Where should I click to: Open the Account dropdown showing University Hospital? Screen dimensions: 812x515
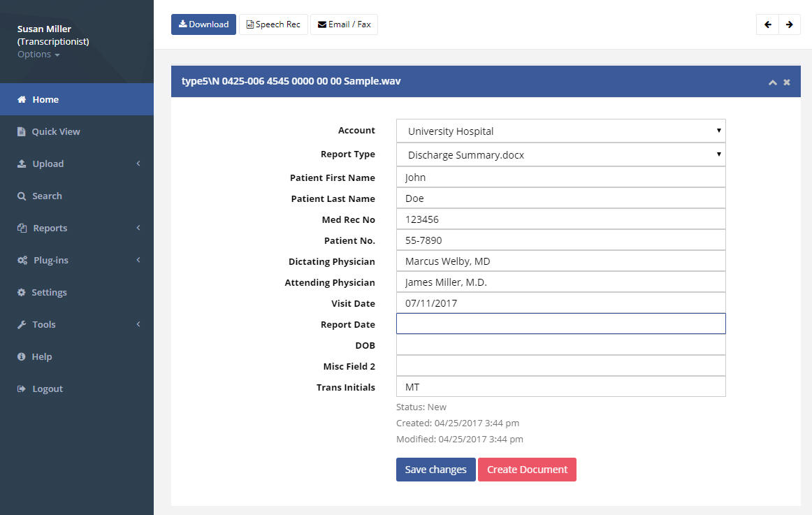pyautogui.click(x=561, y=131)
